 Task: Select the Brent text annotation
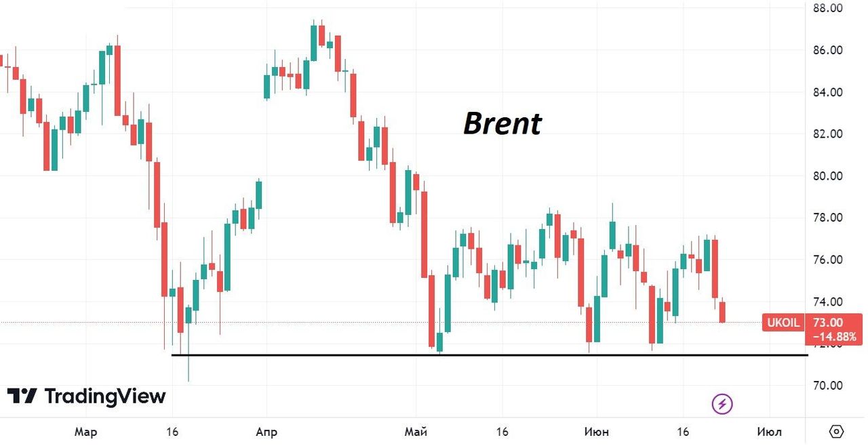tap(502, 124)
